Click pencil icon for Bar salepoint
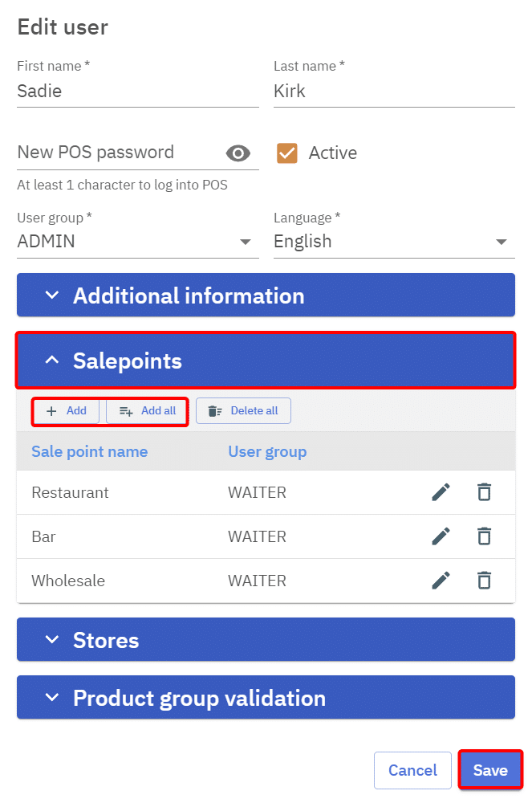This screenshot has height=803, width=532. 441,536
